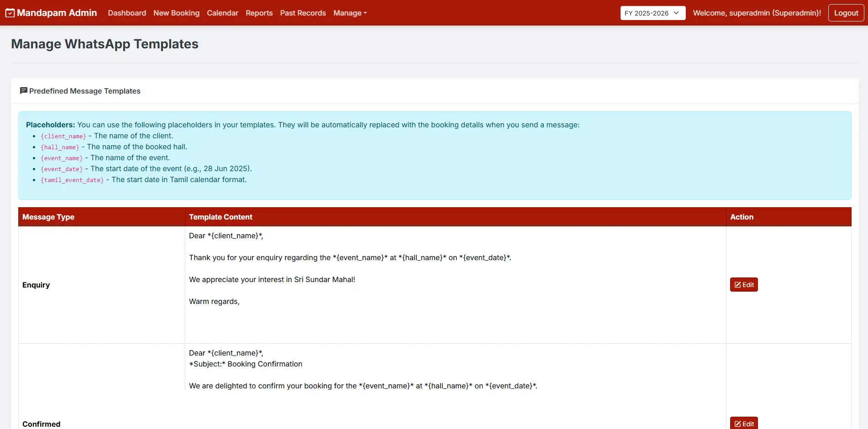This screenshot has width=868, height=429.
Task: Select the {event_name} placeholder code
Action: [x=62, y=158]
